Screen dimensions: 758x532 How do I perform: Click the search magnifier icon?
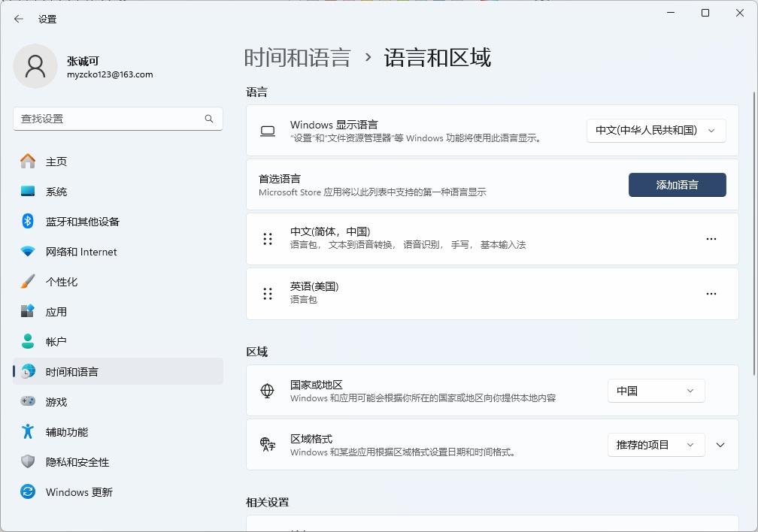(x=209, y=119)
